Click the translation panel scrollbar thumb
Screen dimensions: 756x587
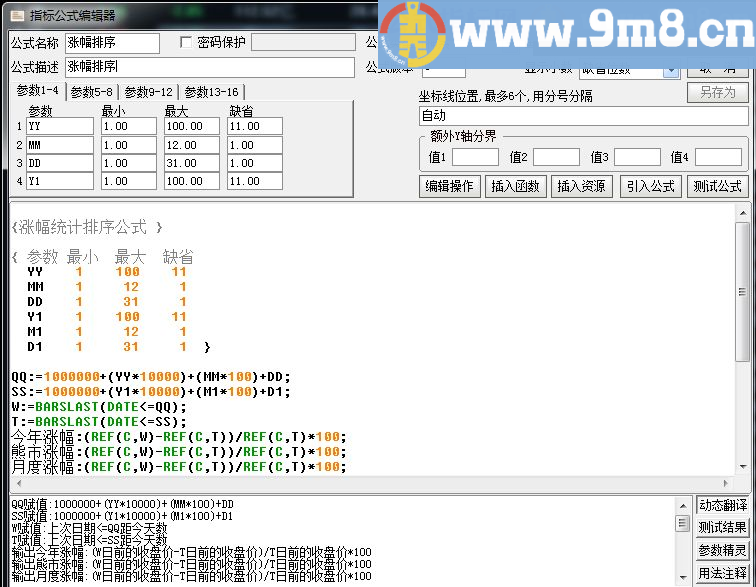(x=683, y=523)
